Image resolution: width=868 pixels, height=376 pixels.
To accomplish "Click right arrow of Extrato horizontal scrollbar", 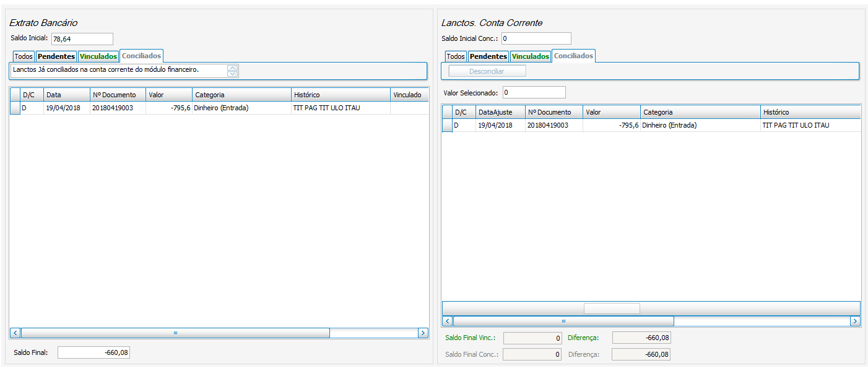I will [x=423, y=333].
